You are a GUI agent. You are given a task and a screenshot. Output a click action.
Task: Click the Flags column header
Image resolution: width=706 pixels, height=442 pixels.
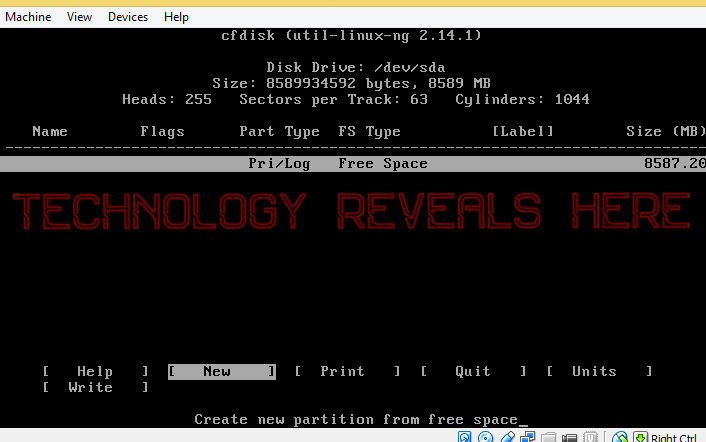[x=163, y=131]
